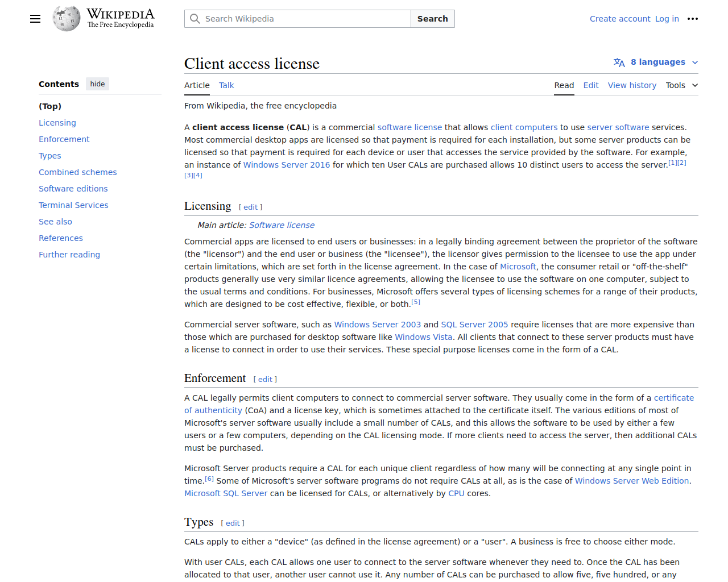
Task: Open the software license link in intro
Action: 409,127
